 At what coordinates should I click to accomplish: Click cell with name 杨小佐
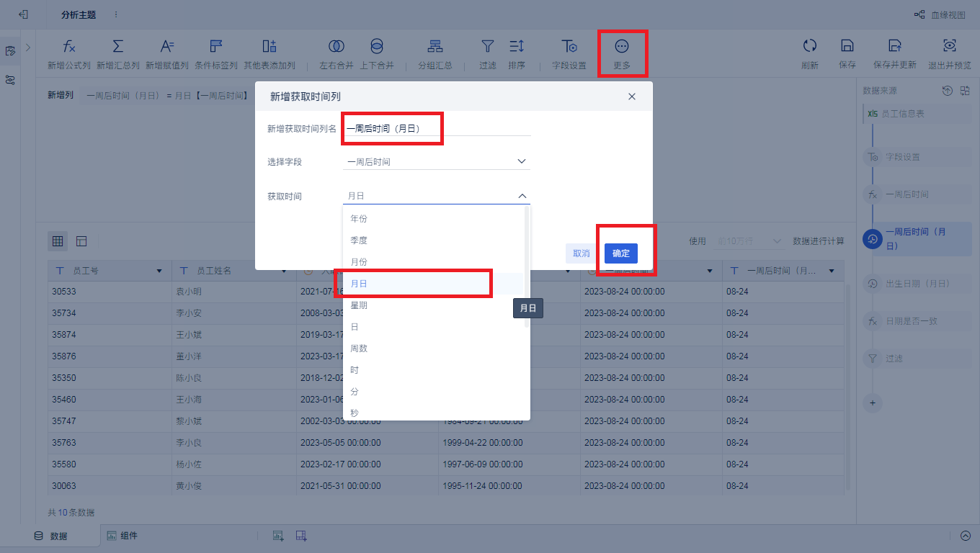click(x=234, y=464)
